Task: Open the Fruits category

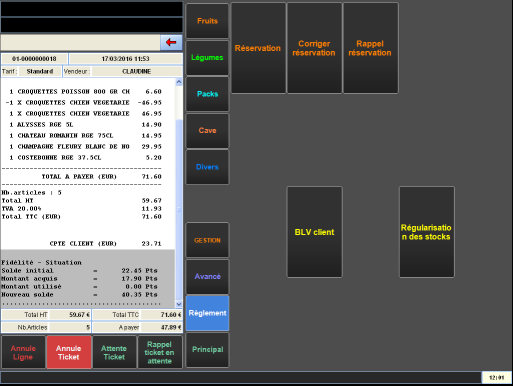Action: pos(207,21)
